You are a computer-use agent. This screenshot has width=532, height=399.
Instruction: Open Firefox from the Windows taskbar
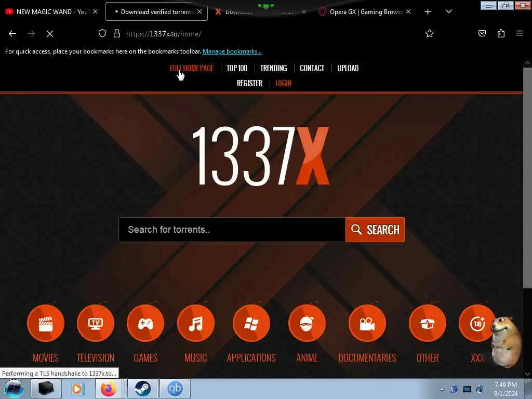pyautogui.click(x=108, y=389)
